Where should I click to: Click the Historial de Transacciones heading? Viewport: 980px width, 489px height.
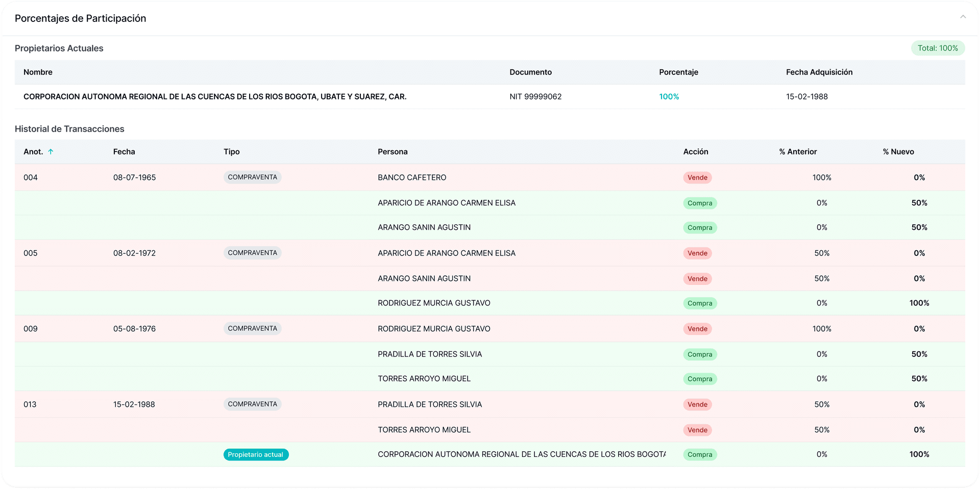[69, 129]
